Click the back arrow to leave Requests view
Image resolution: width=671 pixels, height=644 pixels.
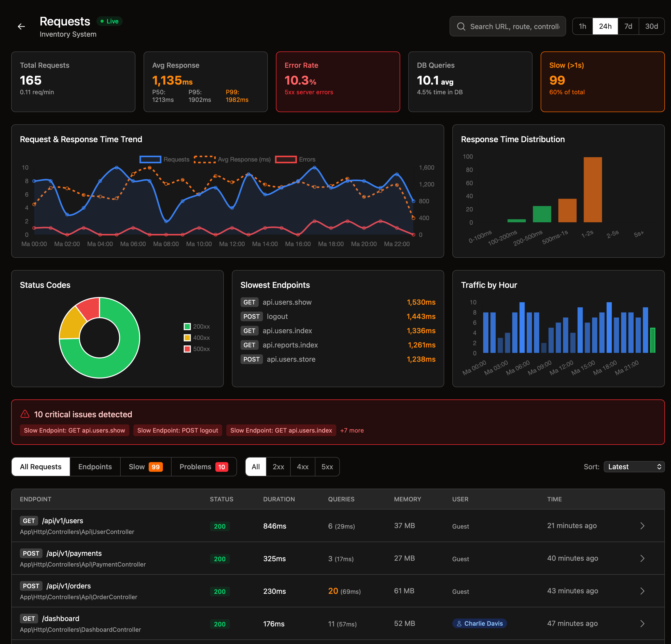(21, 26)
